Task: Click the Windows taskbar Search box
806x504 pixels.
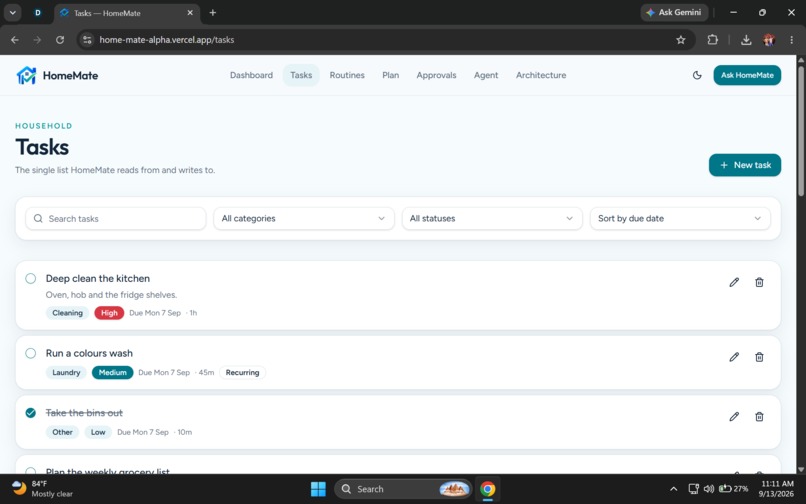Action: coord(402,489)
